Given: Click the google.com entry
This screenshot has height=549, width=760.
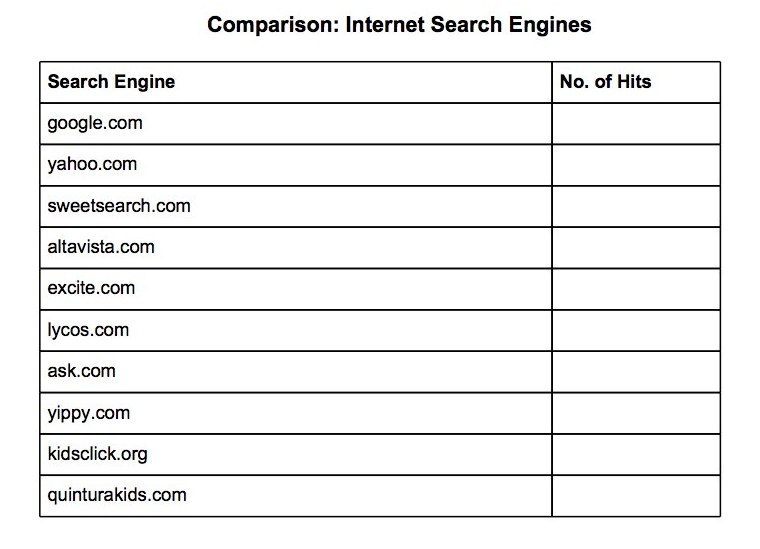Looking at the screenshot, I should click(x=95, y=123).
